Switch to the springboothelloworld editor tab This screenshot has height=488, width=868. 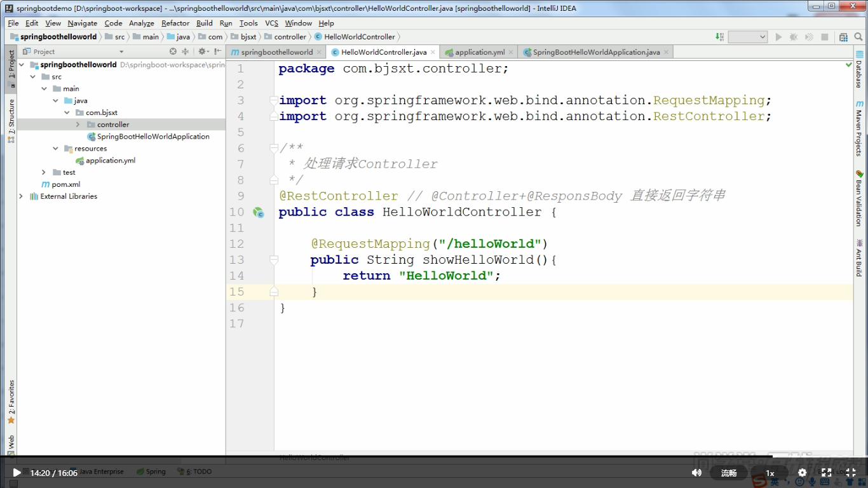coord(277,52)
